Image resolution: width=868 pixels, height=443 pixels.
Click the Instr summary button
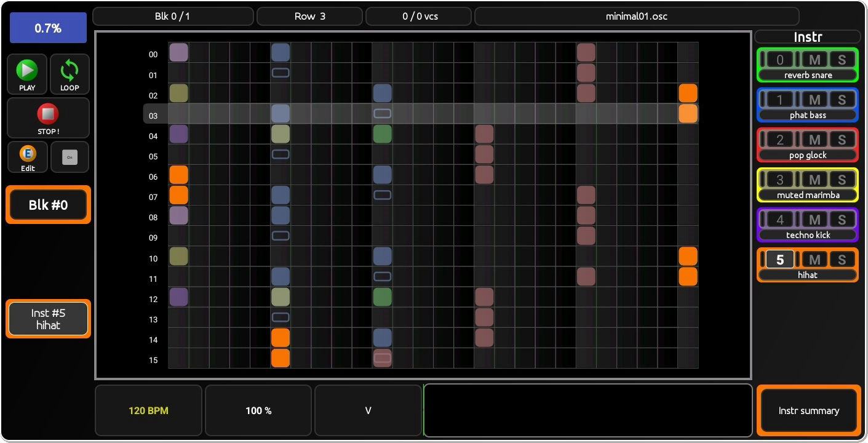[808, 410]
